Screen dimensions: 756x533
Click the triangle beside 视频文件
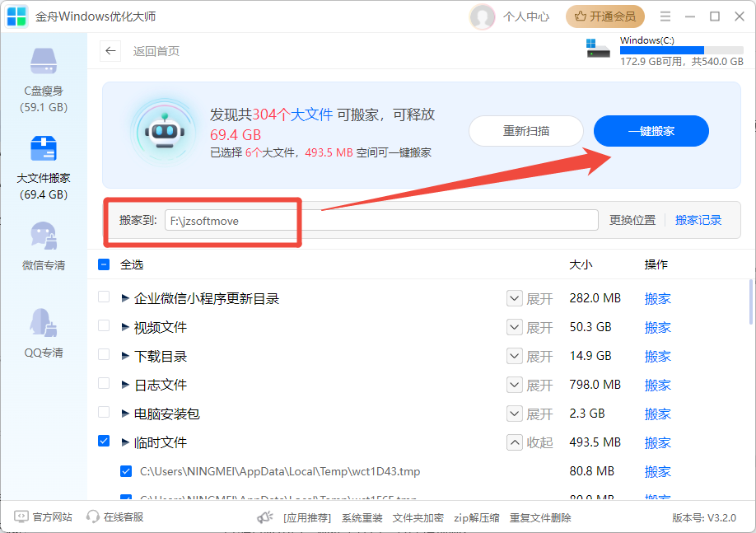(x=125, y=328)
